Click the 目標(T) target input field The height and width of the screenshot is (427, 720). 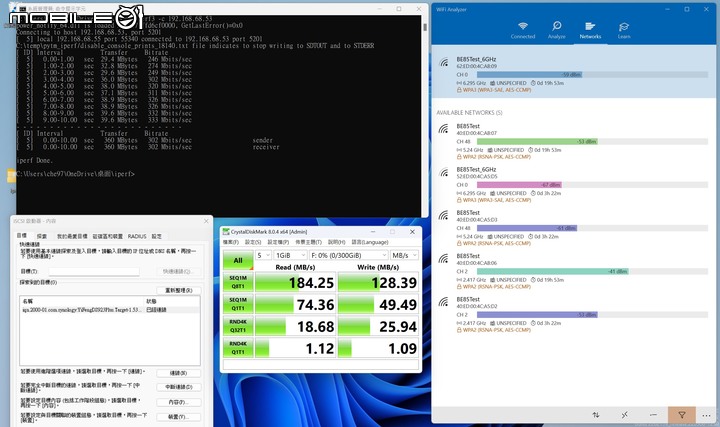coord(94,271)
